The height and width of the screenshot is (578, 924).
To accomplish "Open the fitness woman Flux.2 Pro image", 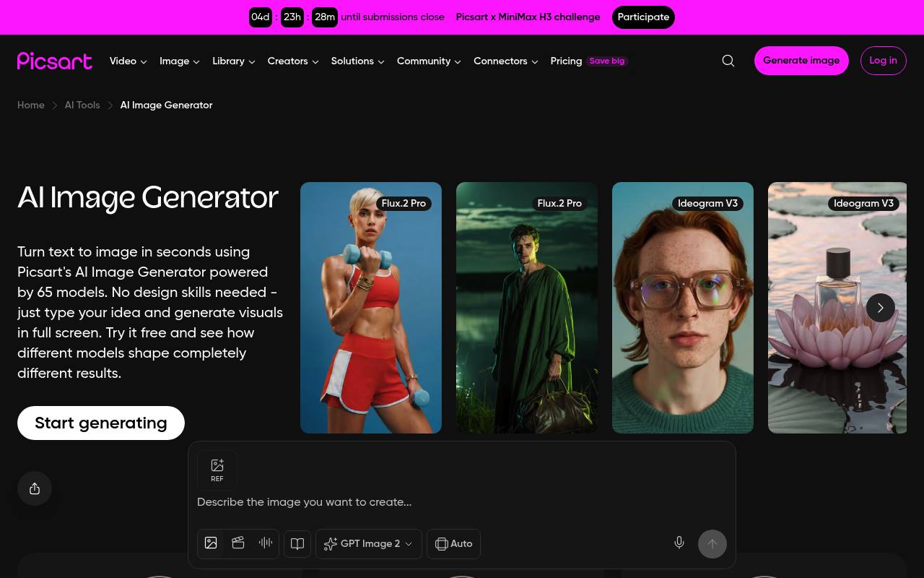I will [x=371, y=308].
